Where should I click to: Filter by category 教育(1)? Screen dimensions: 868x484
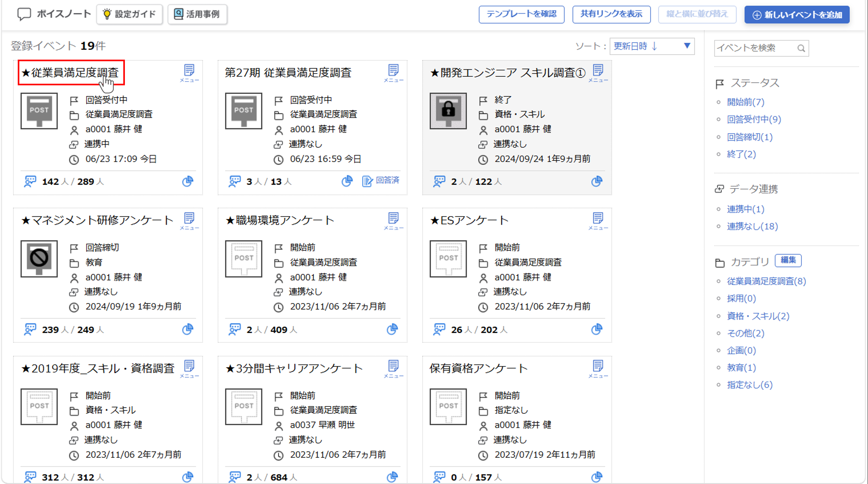(x=741, y=368)
